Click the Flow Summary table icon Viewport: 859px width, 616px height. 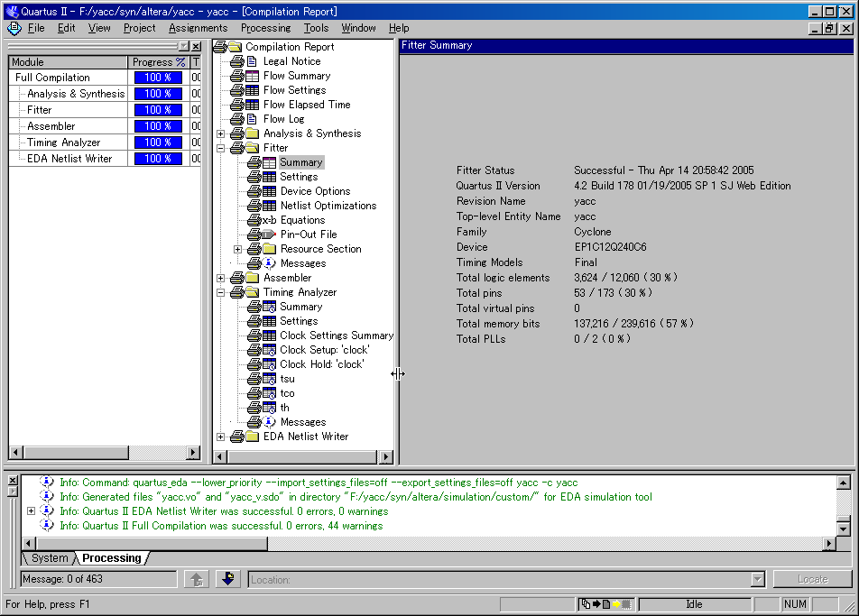(x=252, y=76)
